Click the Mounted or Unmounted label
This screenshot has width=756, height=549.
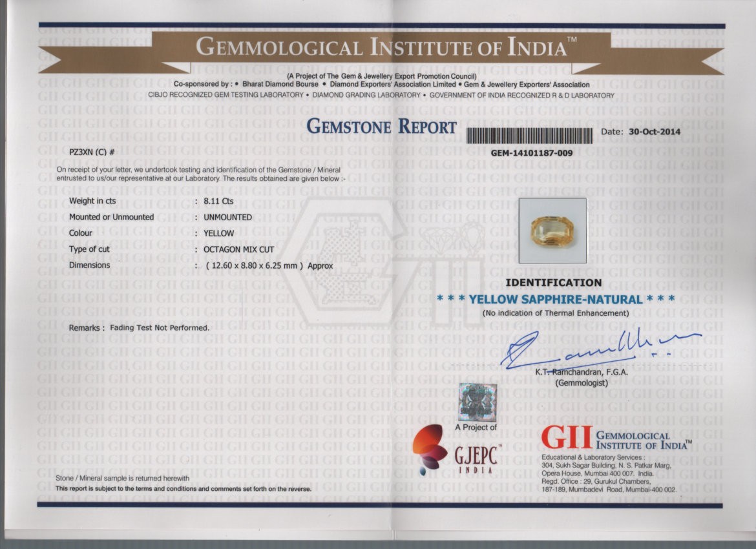(x=111, y=217)
